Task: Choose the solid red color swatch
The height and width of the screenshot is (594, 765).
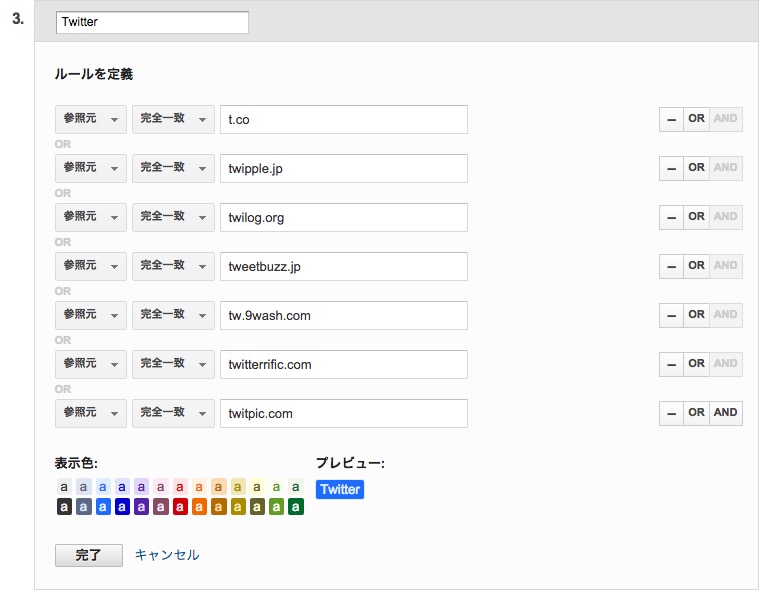Action: pos(180,507)
